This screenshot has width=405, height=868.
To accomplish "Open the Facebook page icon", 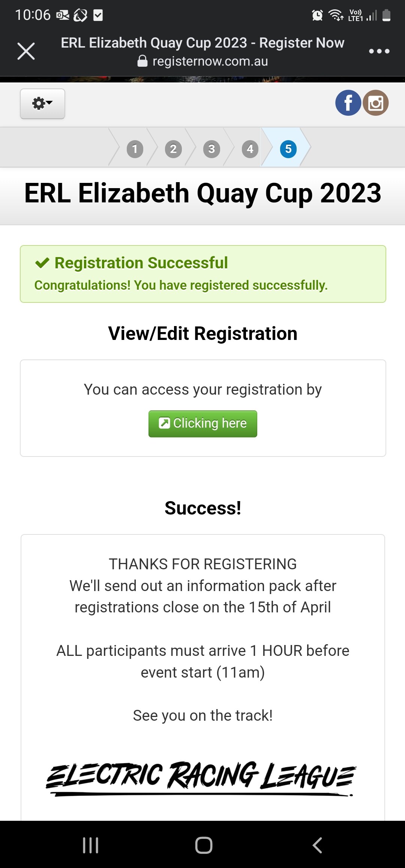I will (x=348, y=103).
